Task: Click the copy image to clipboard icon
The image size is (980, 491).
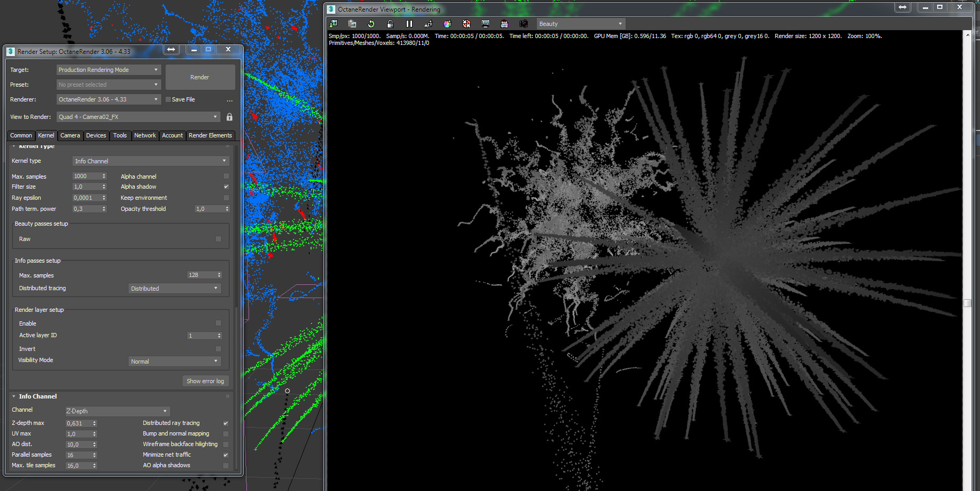Action: (352, 24)
